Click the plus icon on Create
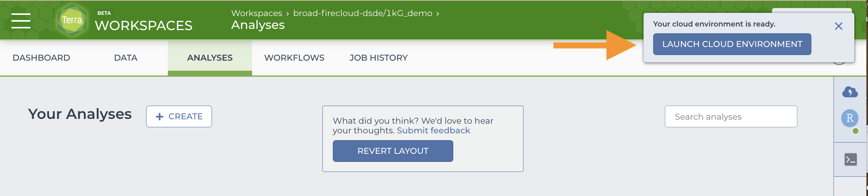868x196 pixels. pyautogui.click(x=159, y=116)
